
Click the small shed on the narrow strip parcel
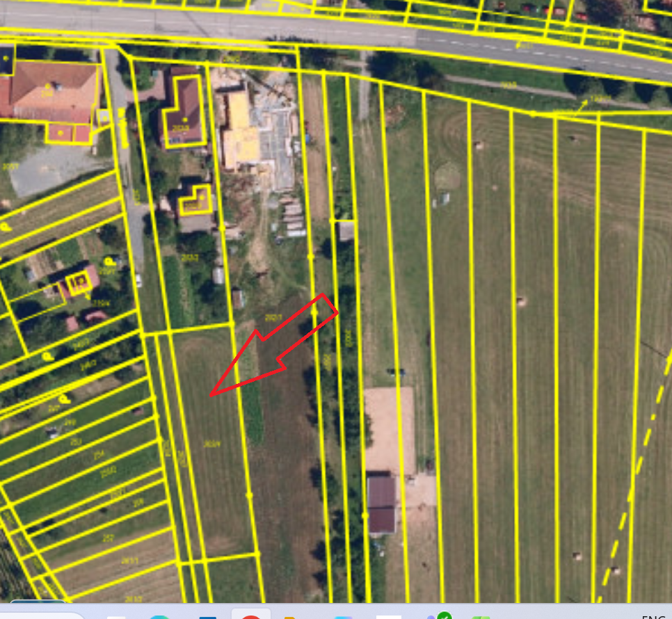tap(346, 231)
